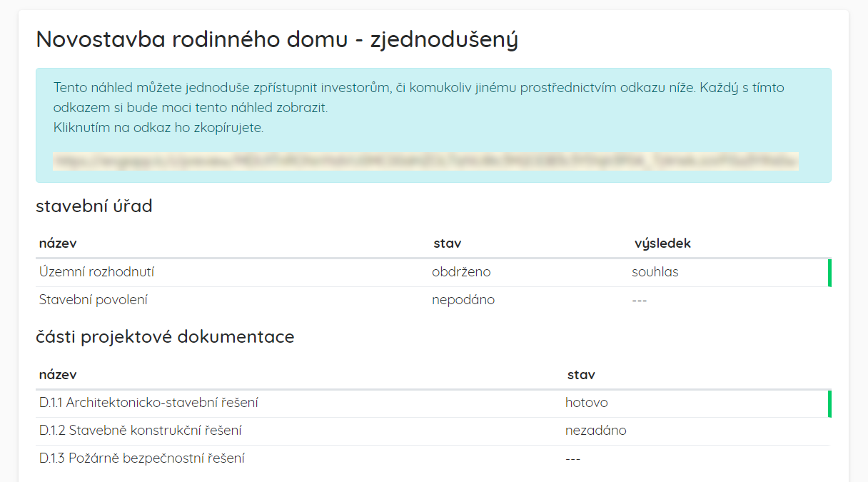The image size is (868, 482).
Task: Click 'název' header in projektové dokumentace table
Action: (x=58, y=375)
